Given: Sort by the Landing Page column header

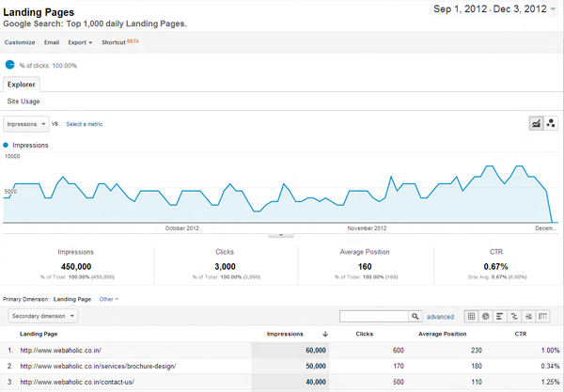Looking at the screenshot, I should [39, 334].
